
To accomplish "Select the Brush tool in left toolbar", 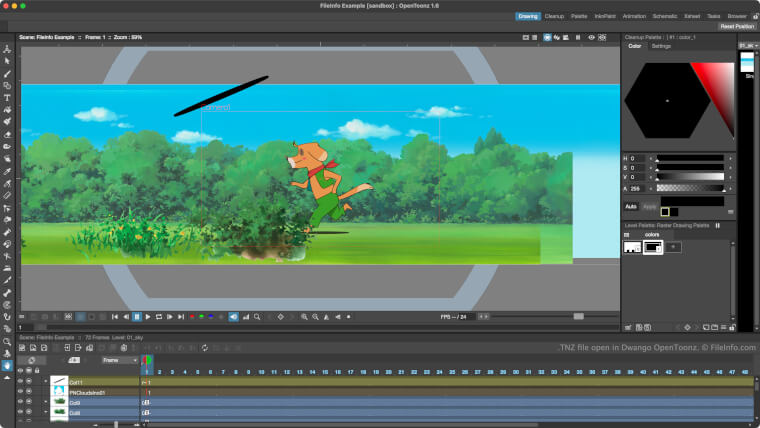I will tap(7, 73).
